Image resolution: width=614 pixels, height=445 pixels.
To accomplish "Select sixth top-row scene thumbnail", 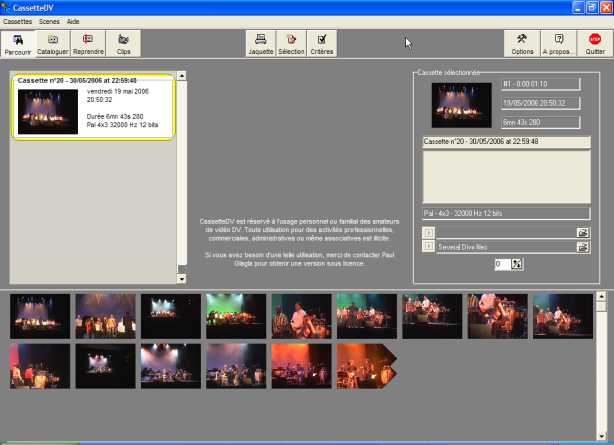I will point(367,316).
